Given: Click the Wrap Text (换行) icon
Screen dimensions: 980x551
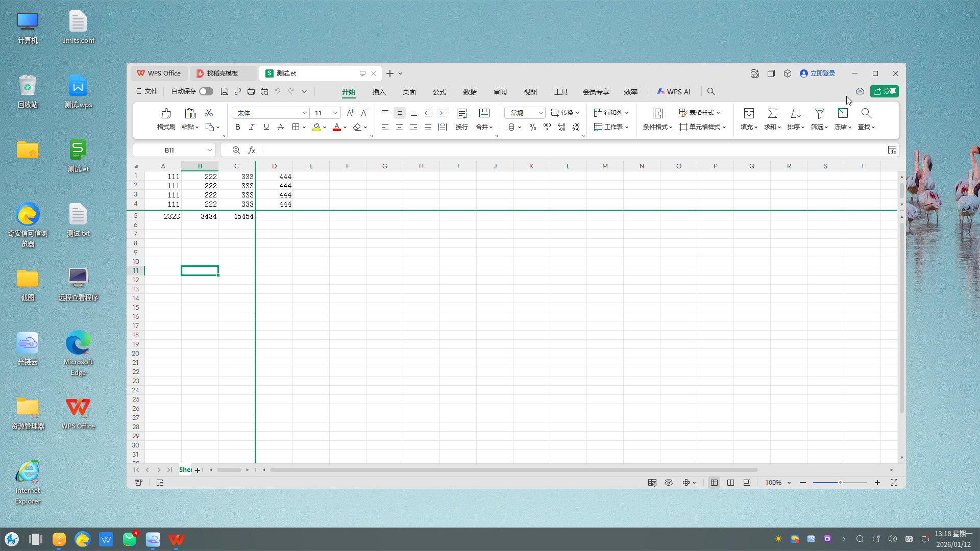Looking at the screenshot, I should pos(461,113).
